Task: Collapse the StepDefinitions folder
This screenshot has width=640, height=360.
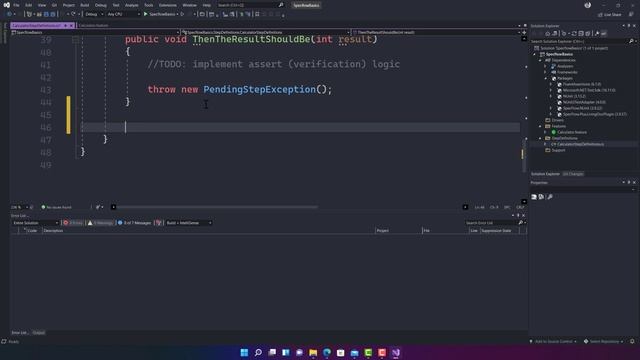Action: [x=540, y=138]
